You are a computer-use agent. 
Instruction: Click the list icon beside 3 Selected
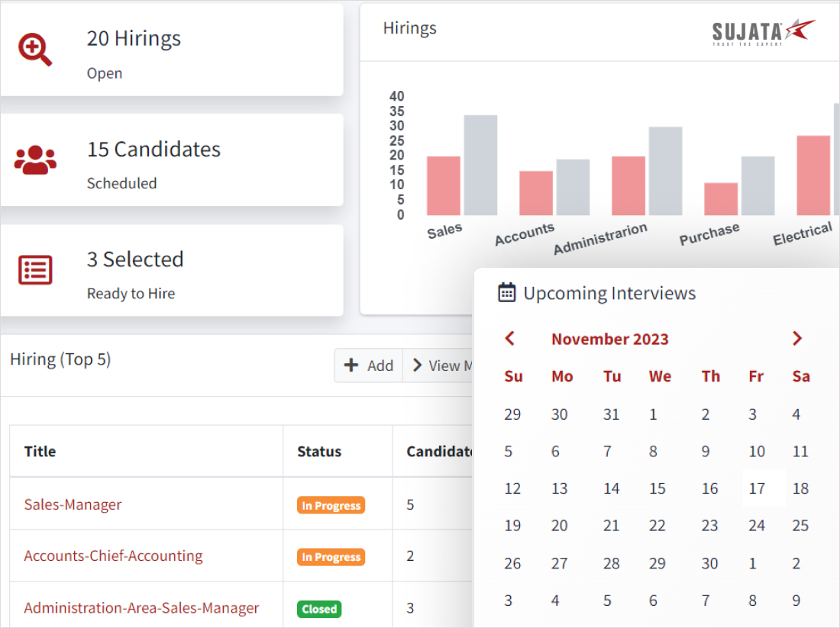coord(35,270)
